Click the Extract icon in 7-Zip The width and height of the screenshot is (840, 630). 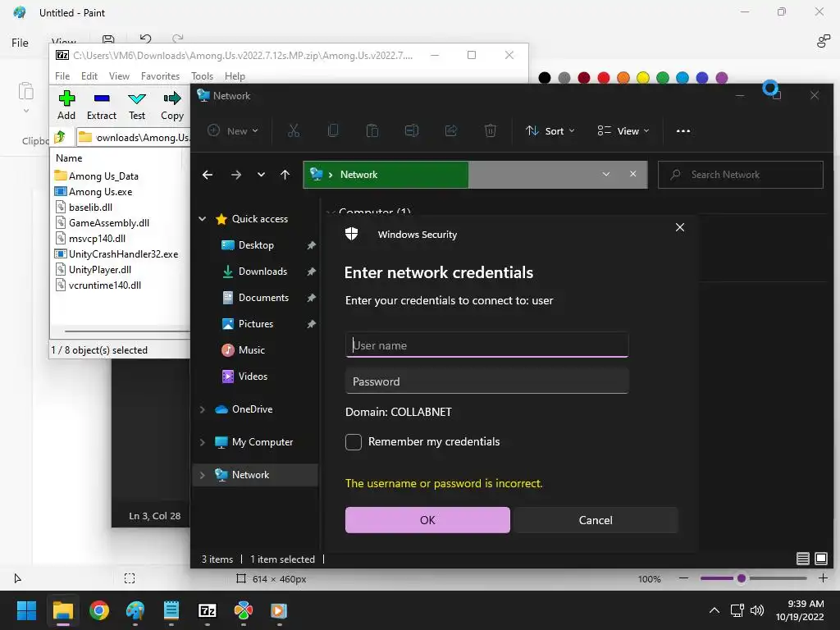tap(101, 98)
